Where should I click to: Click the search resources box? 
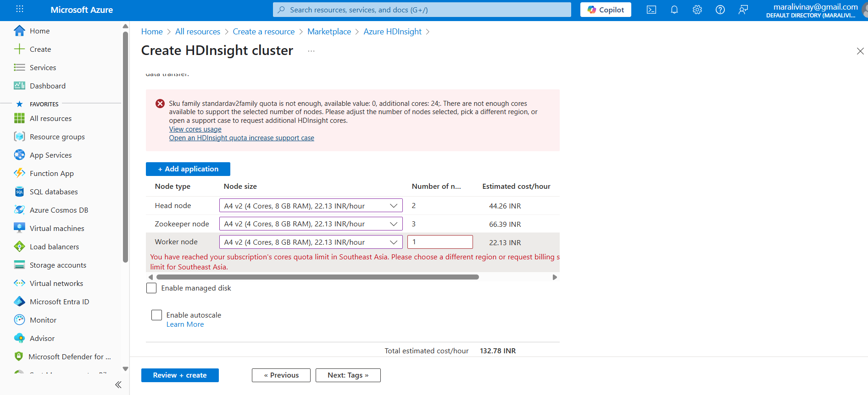coord(422,10)
